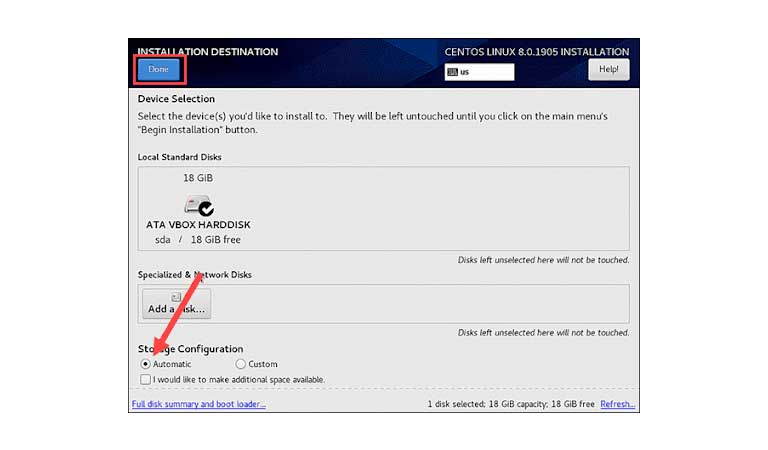
Task: Click the ATA VBOX HARDDISK label
Action: pyautogui.click(x=198, y=225)
